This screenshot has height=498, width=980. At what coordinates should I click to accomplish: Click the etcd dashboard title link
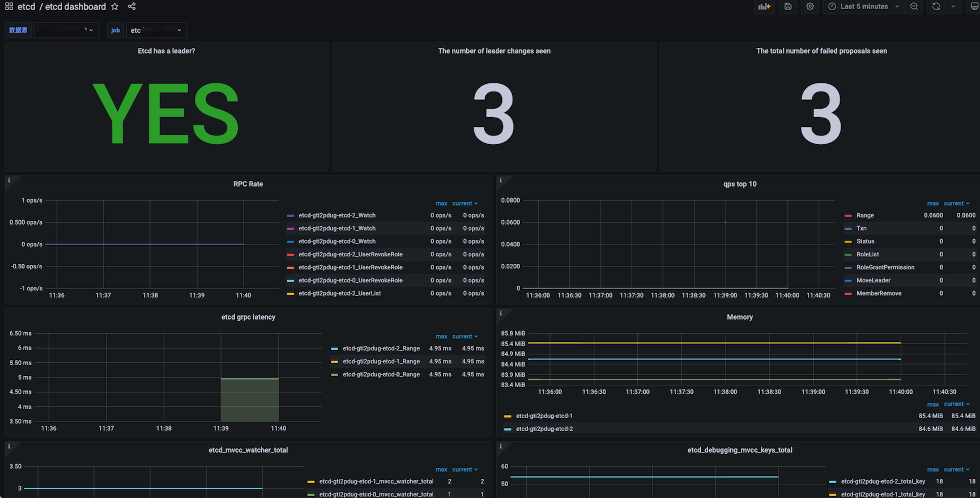pos(75,7)
